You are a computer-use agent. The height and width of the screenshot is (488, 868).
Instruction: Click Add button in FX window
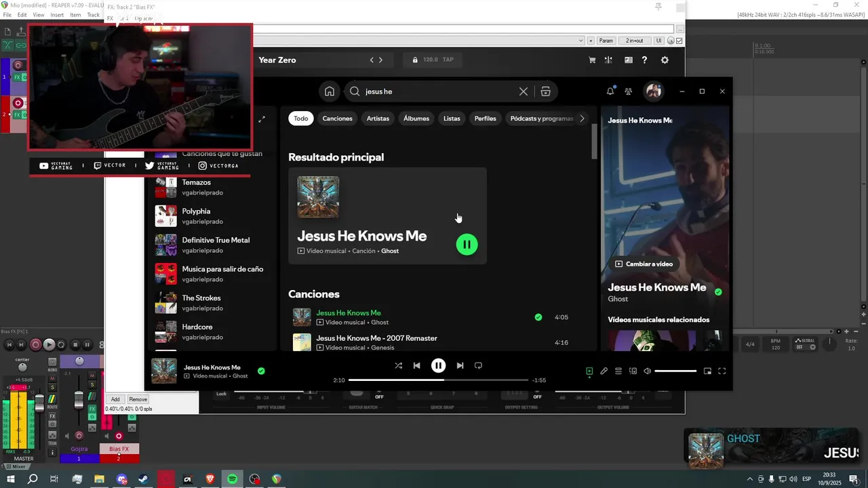115,399
